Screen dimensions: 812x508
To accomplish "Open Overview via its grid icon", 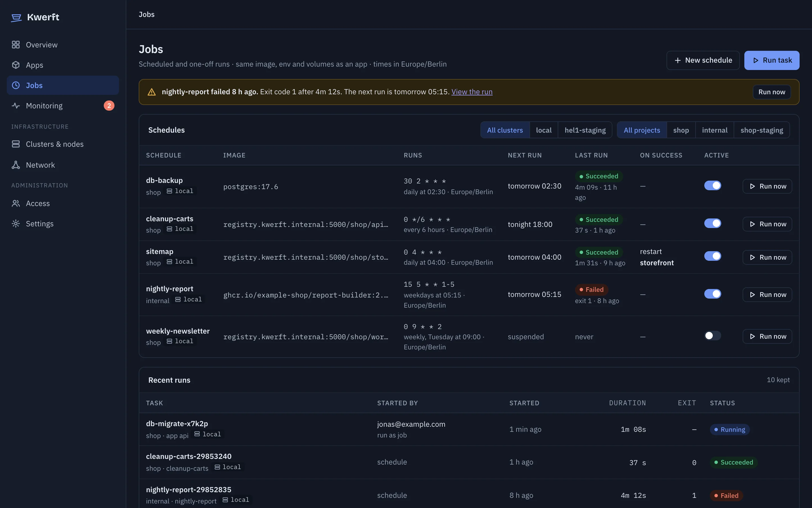I will pos(16,45).
